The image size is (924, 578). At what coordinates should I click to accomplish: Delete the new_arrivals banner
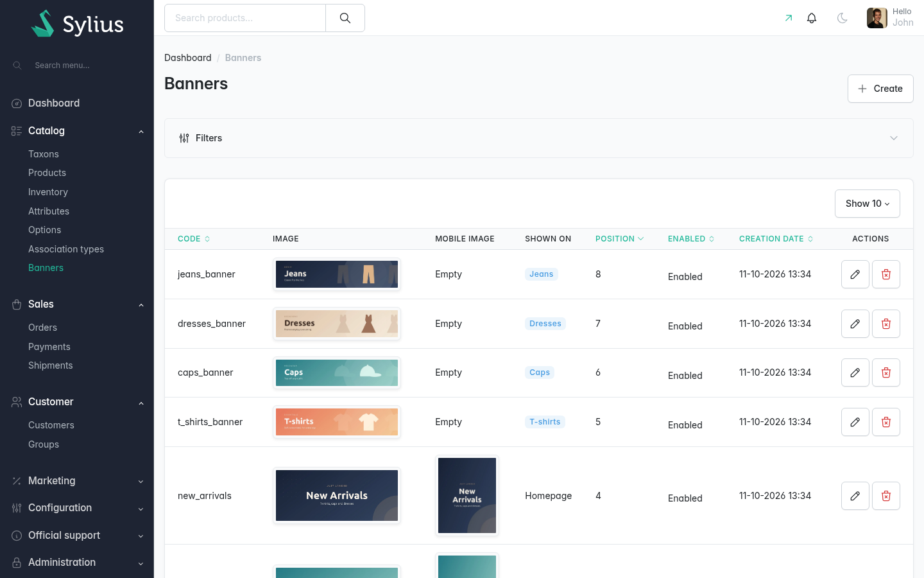(x=886, y=496)
